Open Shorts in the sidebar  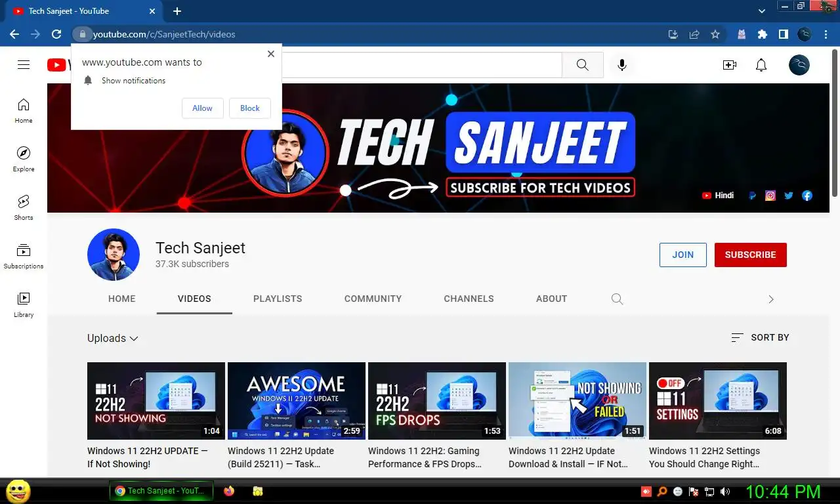click(24, 208)
